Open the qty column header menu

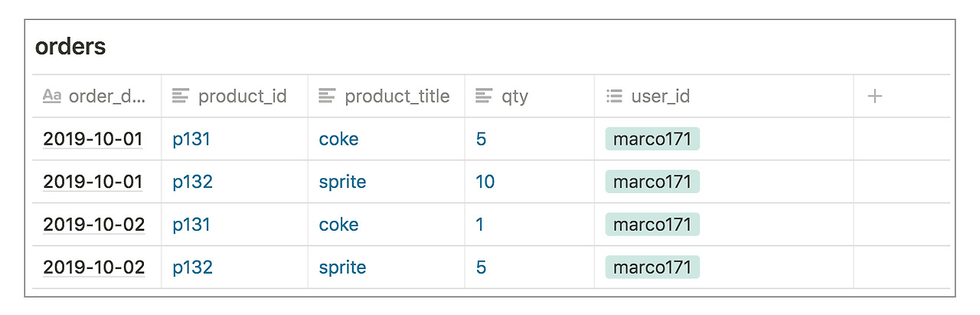[514, 97]
